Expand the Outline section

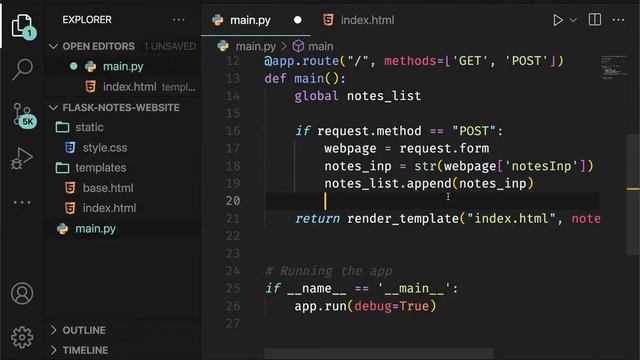pos(122,330)
